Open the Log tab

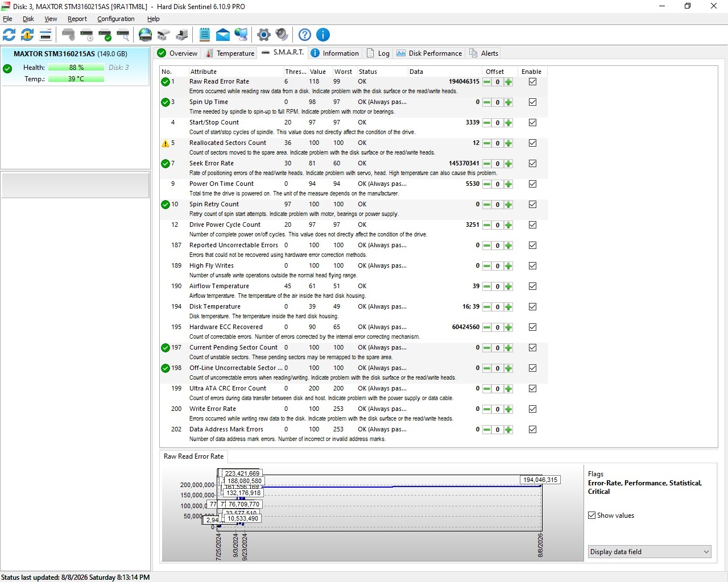pos(378,53)
